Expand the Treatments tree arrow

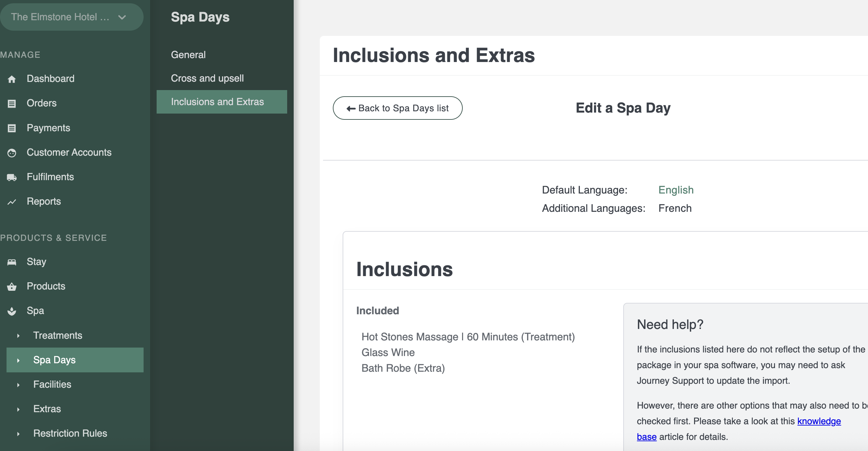coord(18,336)
